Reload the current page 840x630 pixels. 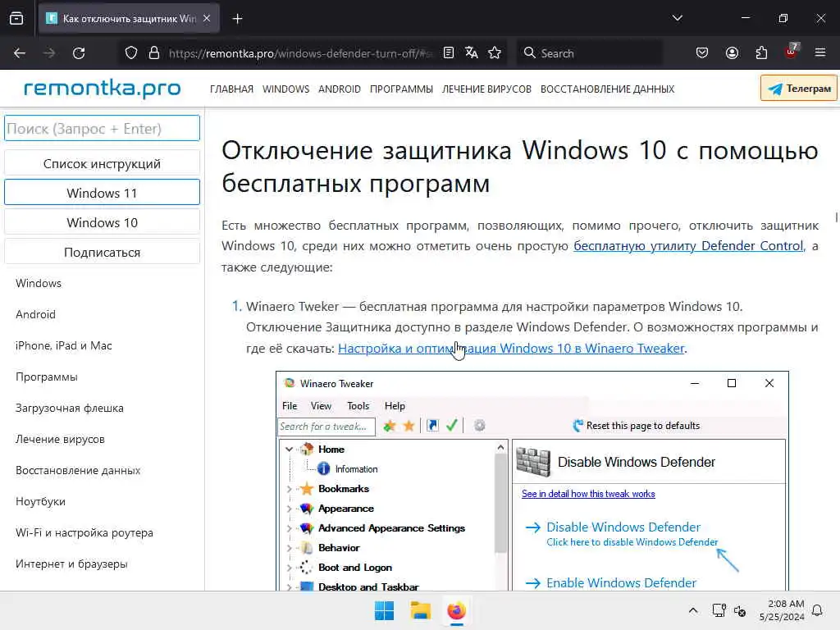79,53
